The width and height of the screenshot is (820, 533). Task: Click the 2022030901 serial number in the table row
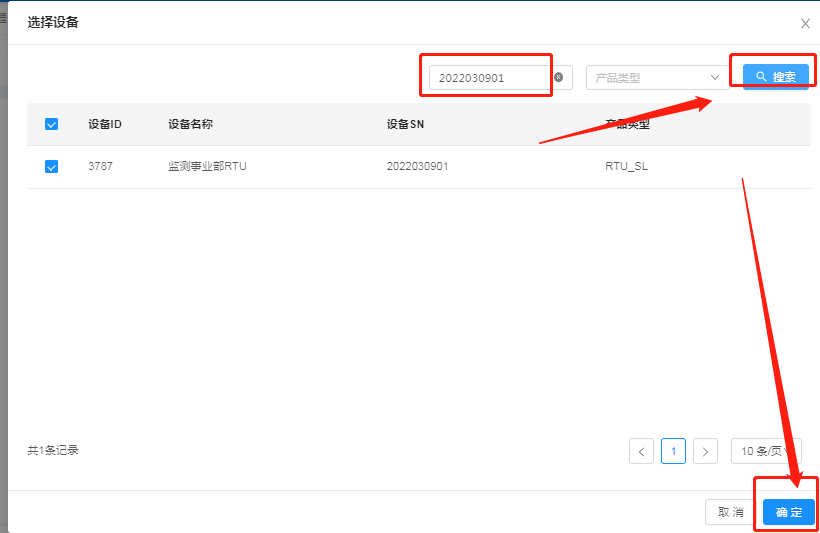point(417,167)
